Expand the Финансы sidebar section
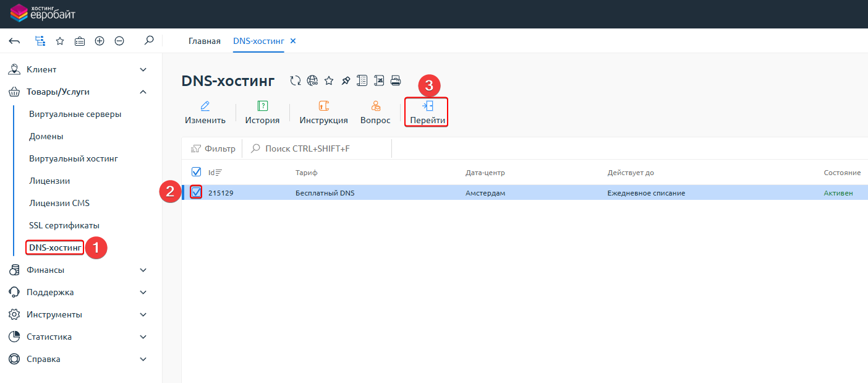Viewport: 868px width, 383px height. (143, 270)
